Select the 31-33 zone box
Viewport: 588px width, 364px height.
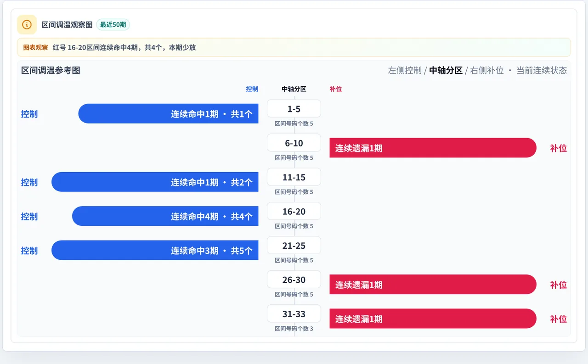click(x=294, y=314)
